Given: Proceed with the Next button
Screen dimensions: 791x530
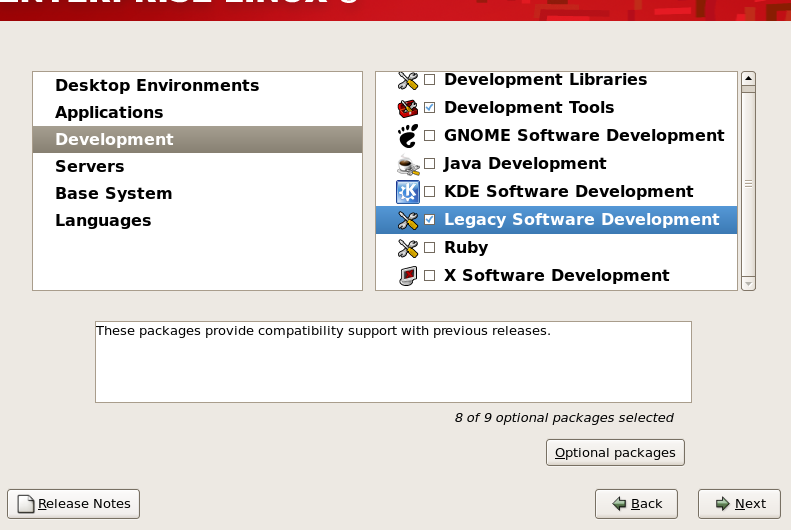Looking at the screenshot, I should click(x=739, y=504).
